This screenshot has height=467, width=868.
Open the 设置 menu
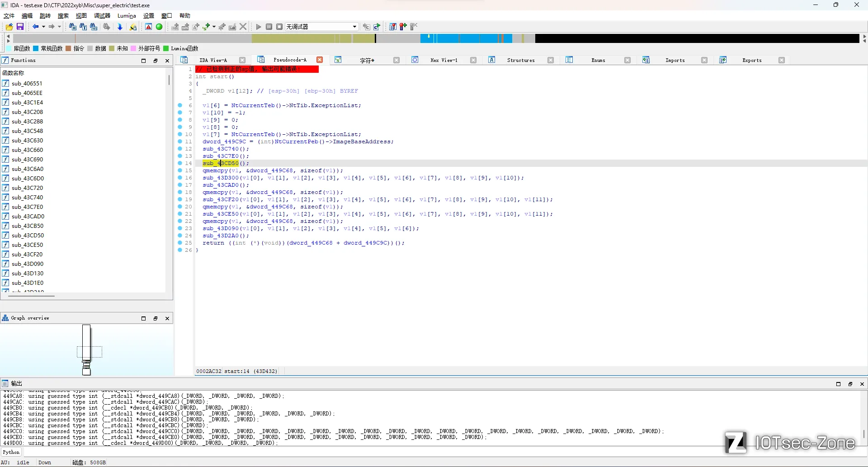click(149, 16)
